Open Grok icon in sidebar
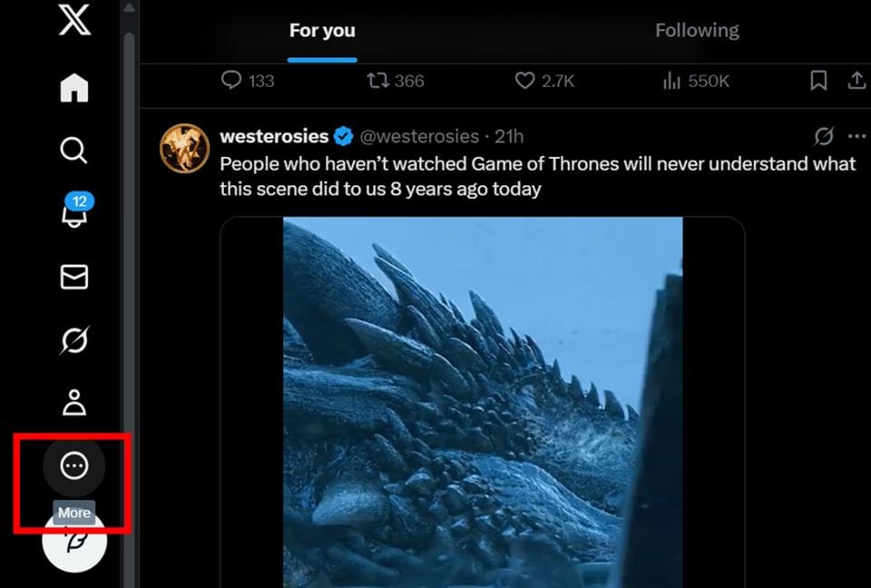The height and width of the screenshot is (588, 871). tap(74, 340)
